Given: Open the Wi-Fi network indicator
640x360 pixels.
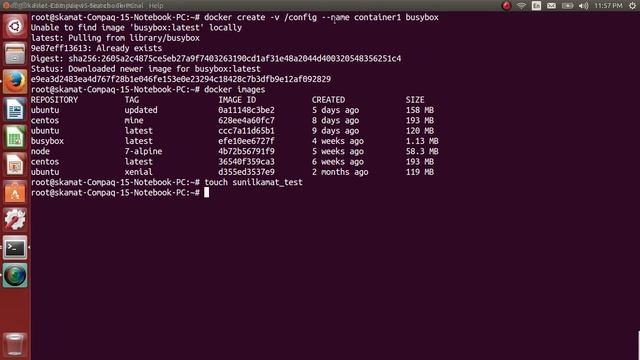Looking at the screenshot, I should pyautogui.click(x=521, y=6).
